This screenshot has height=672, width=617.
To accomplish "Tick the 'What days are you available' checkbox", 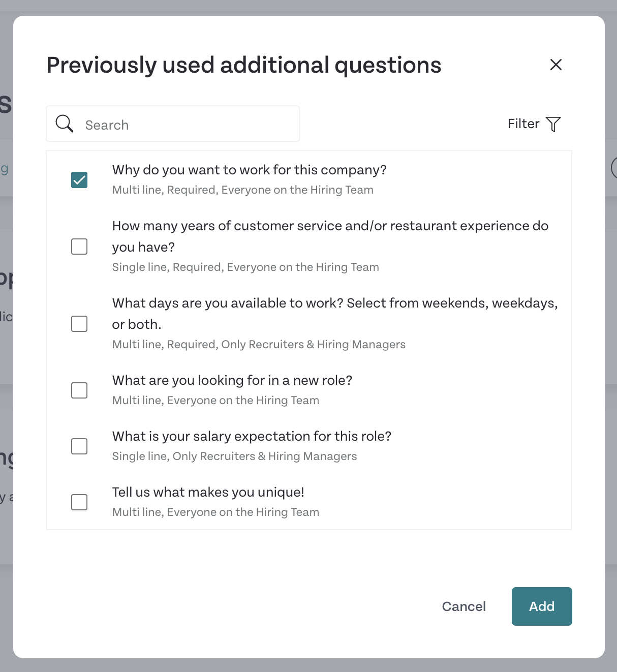I will point(79,324).
